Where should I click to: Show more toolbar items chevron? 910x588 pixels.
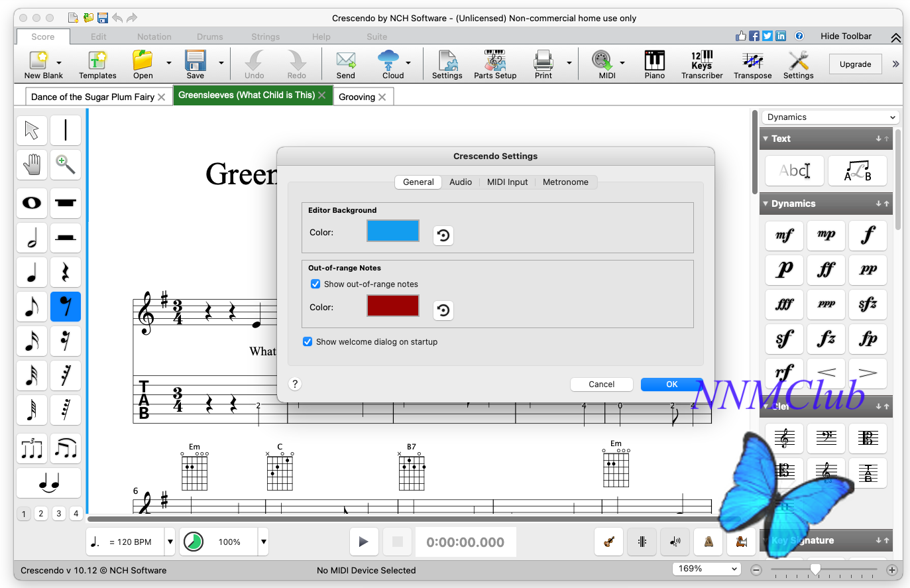point(895,64)
